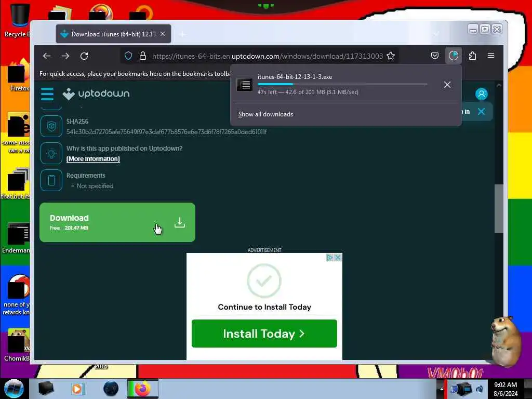Select the Enderman desktop icon
The width and height of the screenshot is (532, 399).
pyautogui.click(x=16, y=238)
